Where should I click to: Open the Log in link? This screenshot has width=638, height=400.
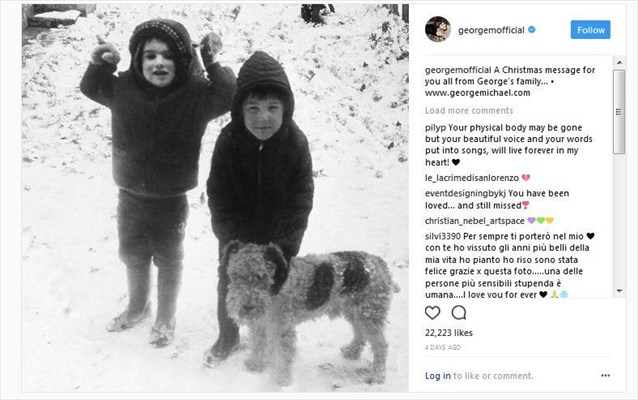click(438, 376)
